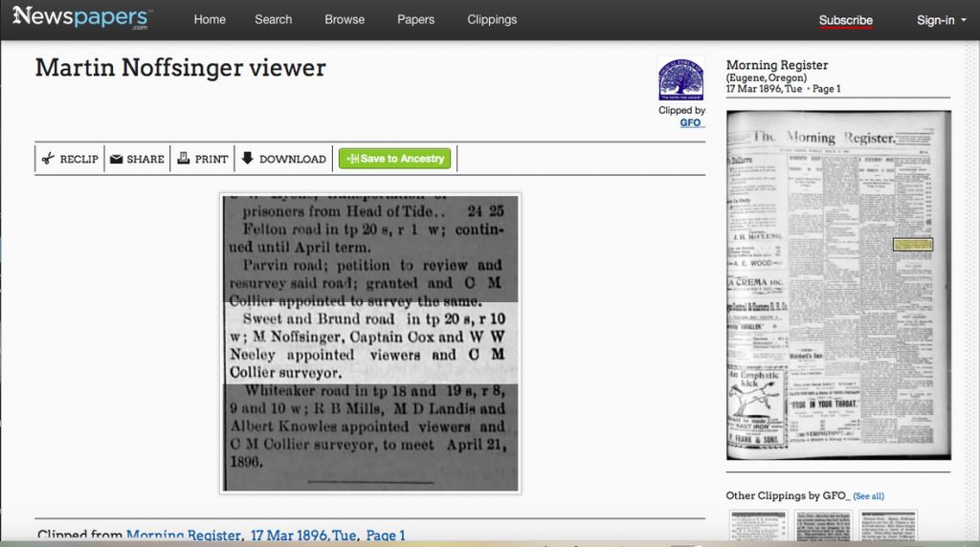This screenshot has height=547, width=980.
Task: Open the Search menu item
Action: (273, 20)
